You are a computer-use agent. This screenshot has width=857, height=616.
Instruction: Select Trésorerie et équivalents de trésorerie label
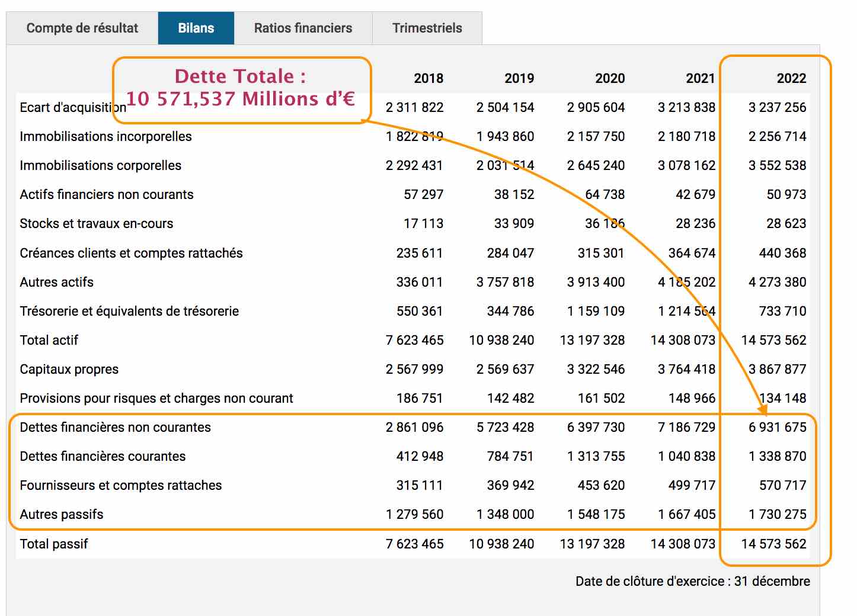pyautogui.click(x=129, y=311)
